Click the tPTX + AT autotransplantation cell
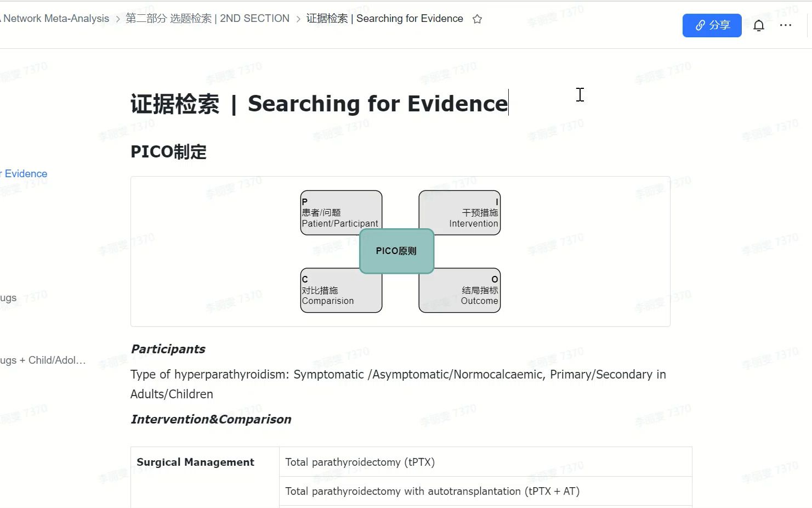Screen dimensions: 812x508 tap(485, 491)
